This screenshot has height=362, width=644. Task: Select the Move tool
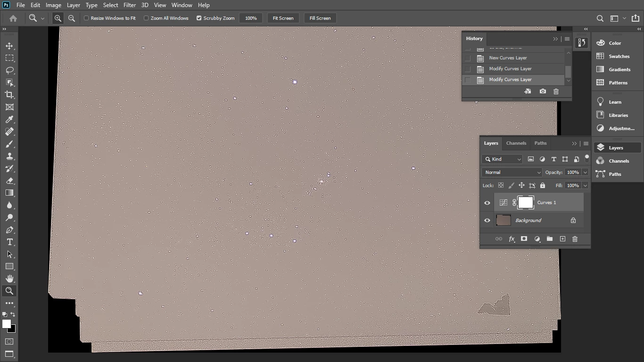(x=9, y=46)
